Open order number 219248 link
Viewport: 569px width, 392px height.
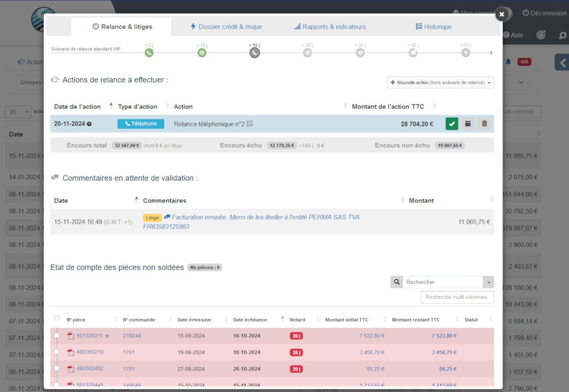coord(132,336)
